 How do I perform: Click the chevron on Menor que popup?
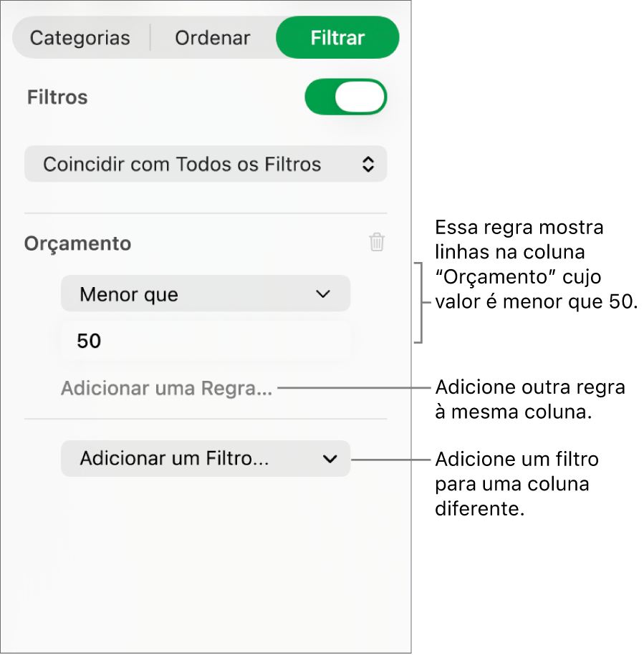(x=322, y=293)
